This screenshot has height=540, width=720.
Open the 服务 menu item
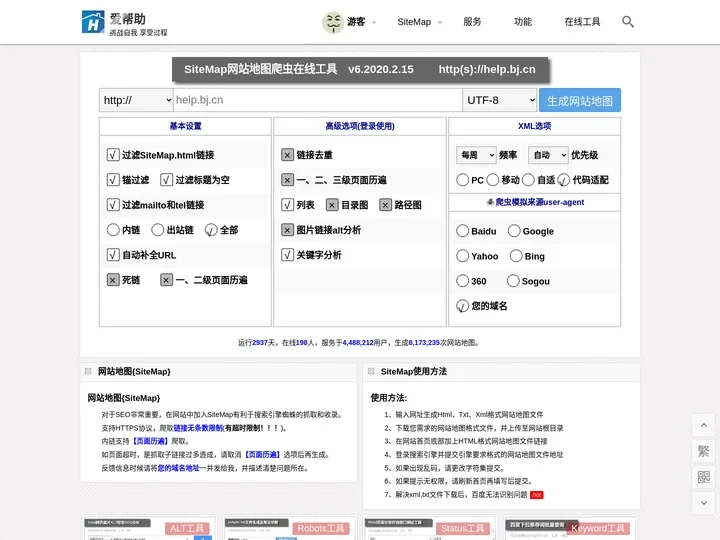tap(472, 22)
